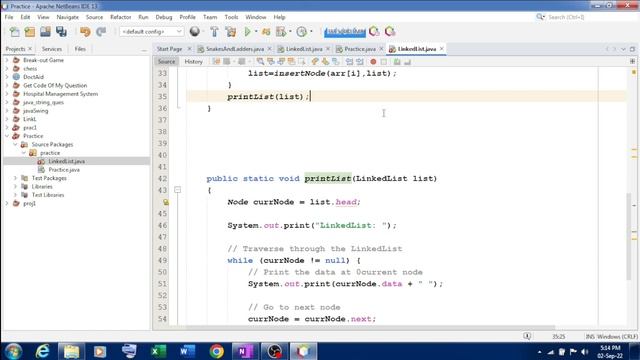
Task: Click the red breakpoint circle in editor toolbar
Action: pos(373,62)
